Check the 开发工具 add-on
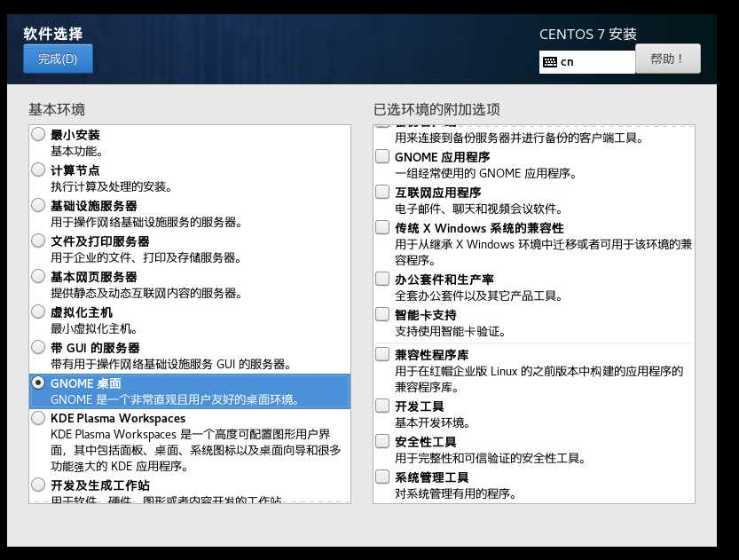739x560 pixels. click(x=382, y=406)
